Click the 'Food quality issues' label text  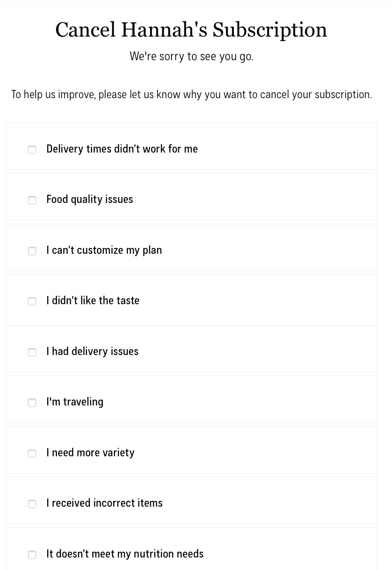90,199
